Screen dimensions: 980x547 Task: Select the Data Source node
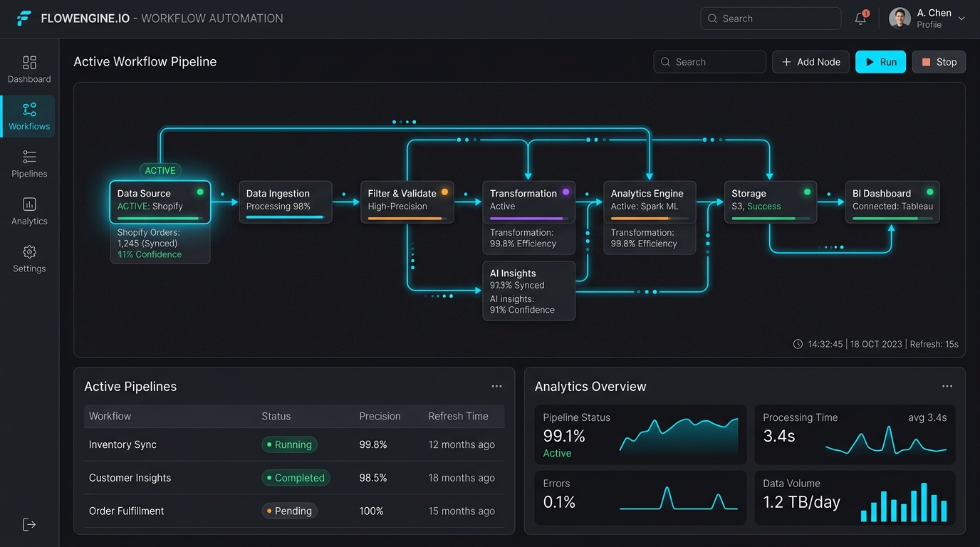(x=160, y=202)
